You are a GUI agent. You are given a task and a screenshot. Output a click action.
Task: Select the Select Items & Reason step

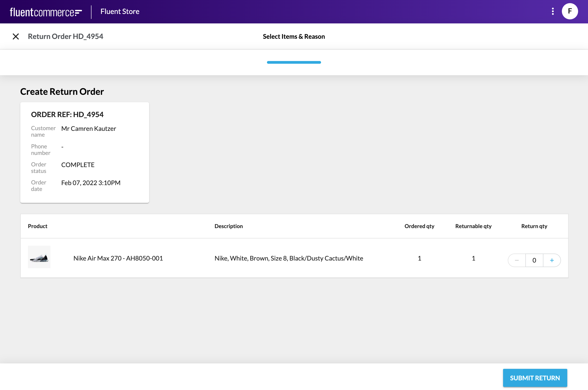pyautogui.click(x=294, y=36)
